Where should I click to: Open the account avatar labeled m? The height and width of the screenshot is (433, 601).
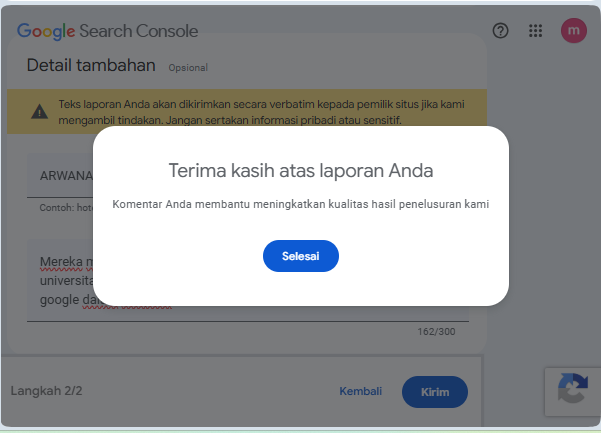coord(573,31)
